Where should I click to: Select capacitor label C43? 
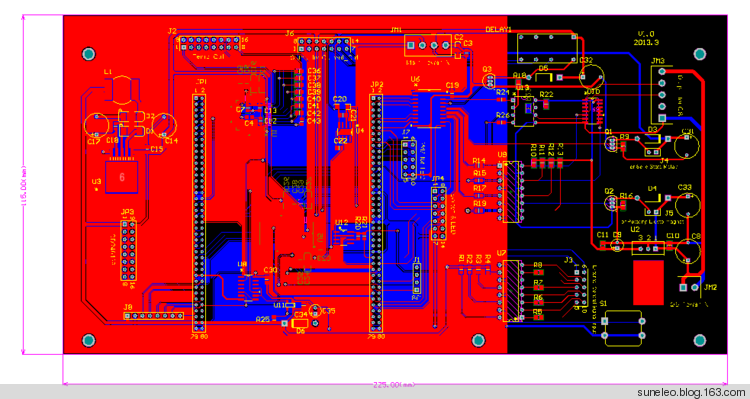[x=314, y=121]
